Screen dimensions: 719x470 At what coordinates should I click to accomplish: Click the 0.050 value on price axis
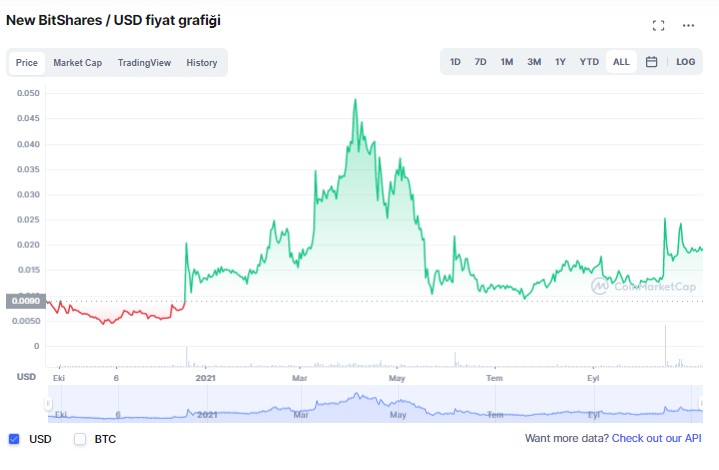tap(28, 93)
